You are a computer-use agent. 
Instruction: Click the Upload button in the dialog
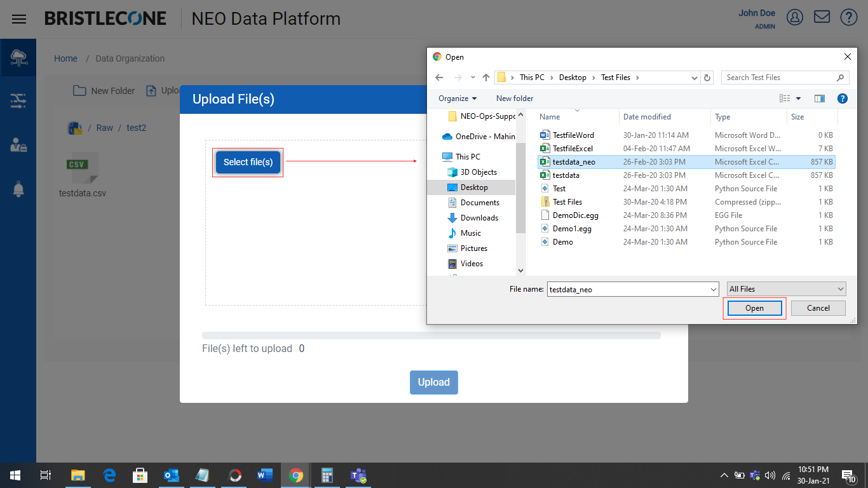pos(434,382)
